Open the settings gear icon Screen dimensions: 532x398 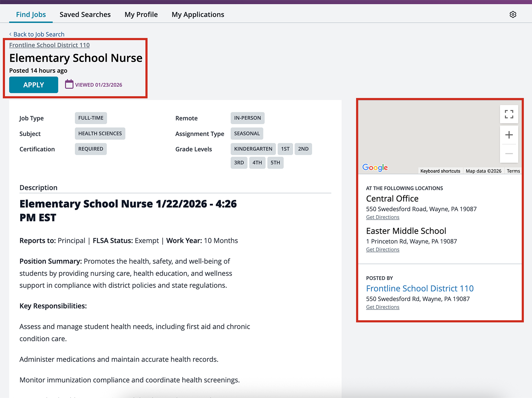pyautogui.click(x=513, y=14)
